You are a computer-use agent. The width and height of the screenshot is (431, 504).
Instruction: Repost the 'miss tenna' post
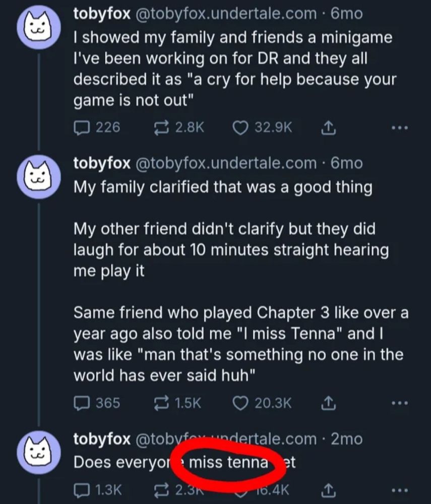[179, 490]
